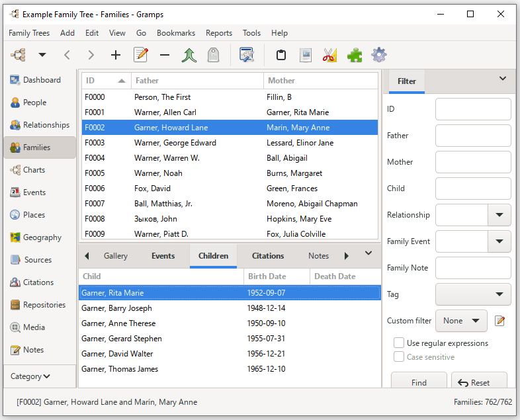The height and width of the screenshot is (420, 520).
Task: Open the reports dialog icon
Action: [x=306, y=55]
